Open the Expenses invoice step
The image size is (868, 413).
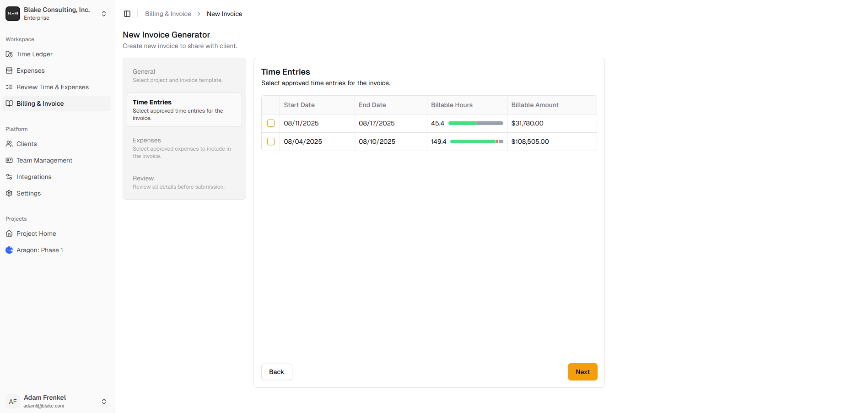[x=184, y=148]
